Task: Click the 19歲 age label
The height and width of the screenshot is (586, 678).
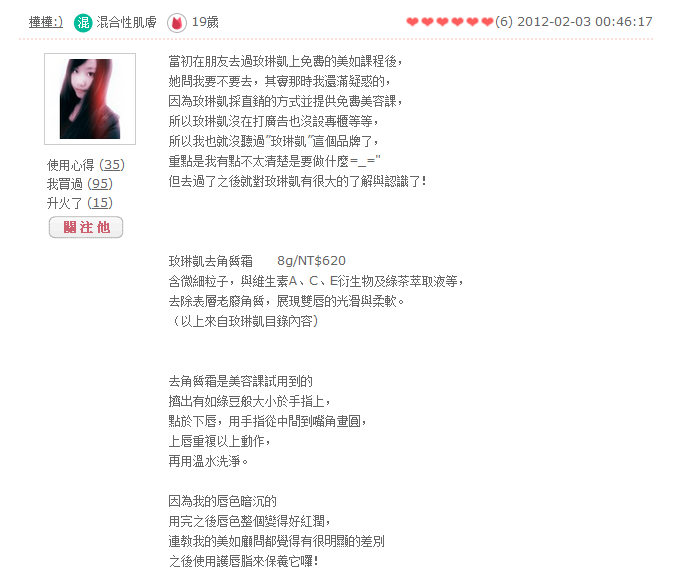Action: tap(205, 22)
